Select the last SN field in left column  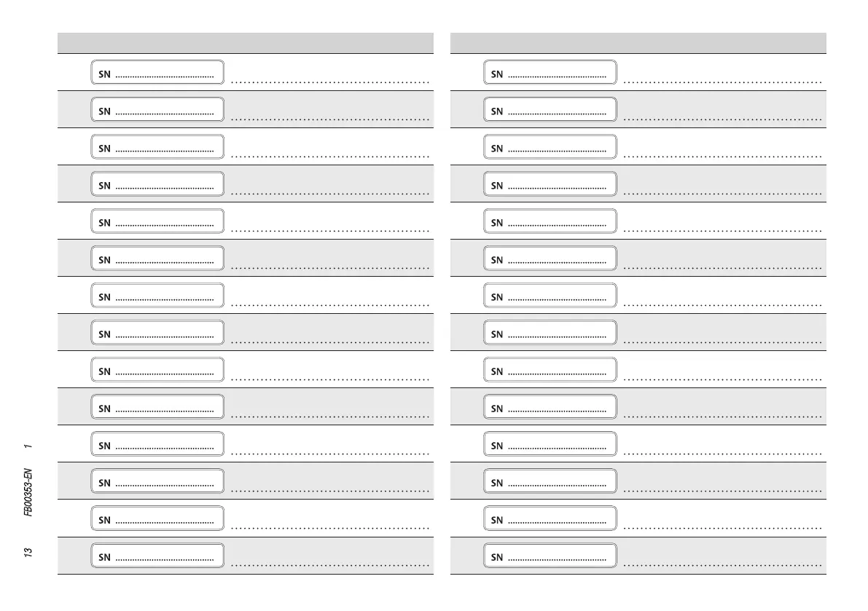click(157, 556)
